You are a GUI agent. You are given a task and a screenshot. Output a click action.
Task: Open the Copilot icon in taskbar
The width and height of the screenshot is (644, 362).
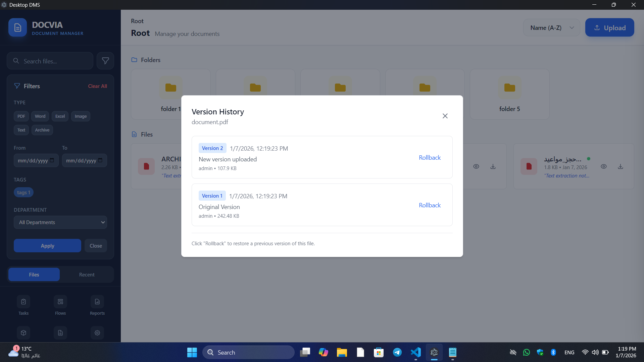323,352
